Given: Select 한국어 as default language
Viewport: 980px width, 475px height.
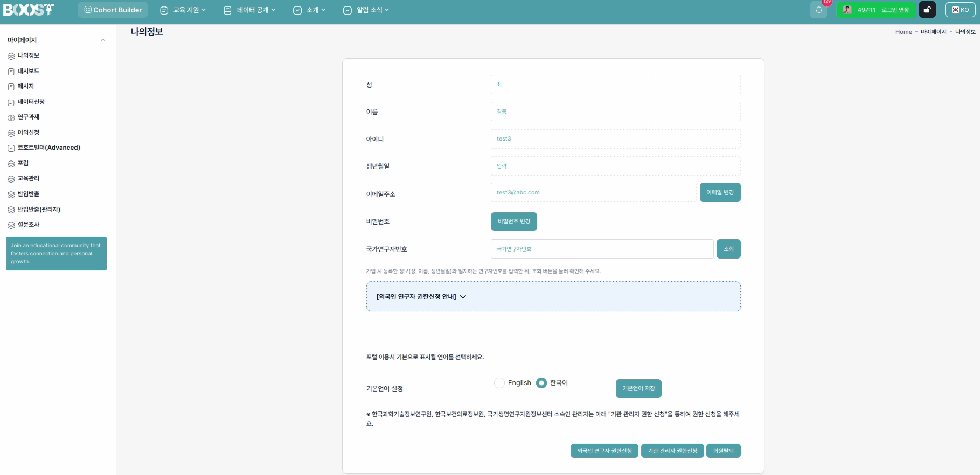Looking at the screenshot, I should click(x=541, y=383).
